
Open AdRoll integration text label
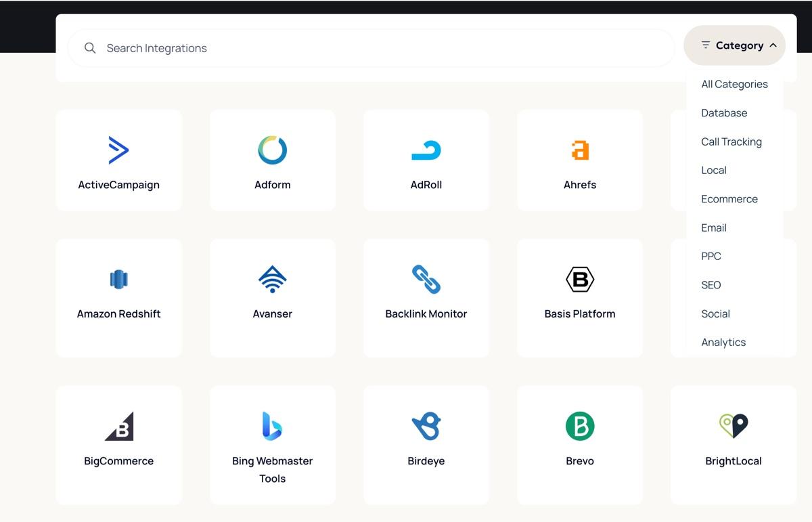pyautogui.click(x=426, y=185)
